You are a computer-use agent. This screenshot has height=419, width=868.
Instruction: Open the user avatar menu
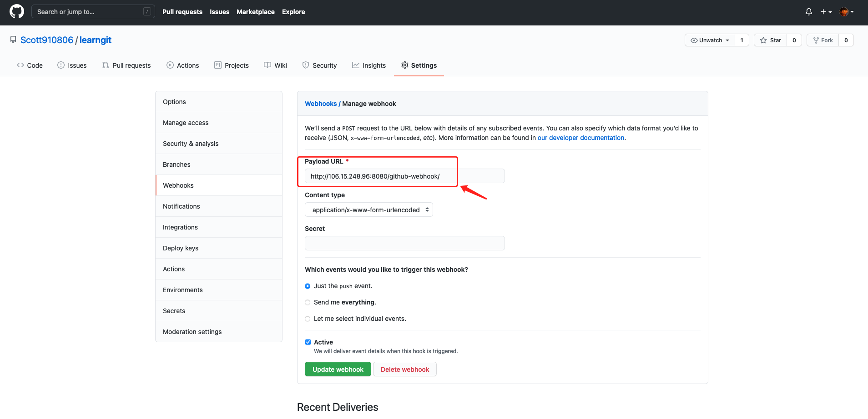click(x=847, y=12)
